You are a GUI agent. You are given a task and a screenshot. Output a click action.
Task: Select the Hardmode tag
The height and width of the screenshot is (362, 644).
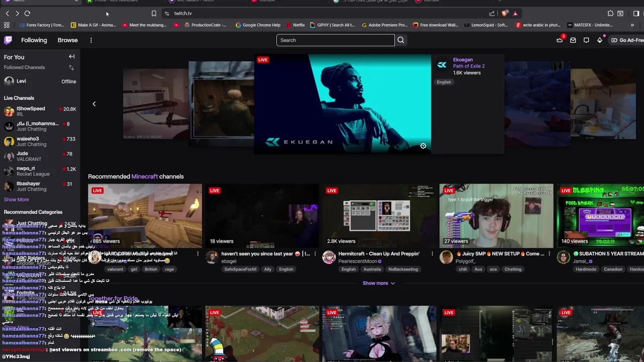coord(586,269)
